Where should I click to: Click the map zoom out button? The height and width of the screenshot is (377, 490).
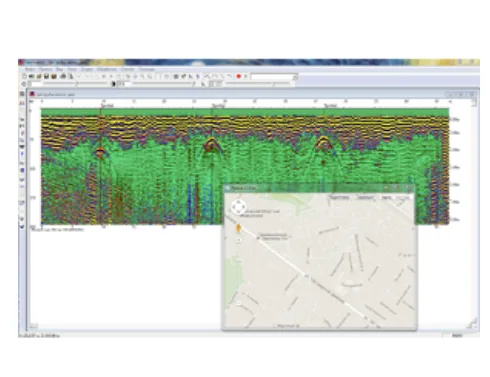pos(239,303)
